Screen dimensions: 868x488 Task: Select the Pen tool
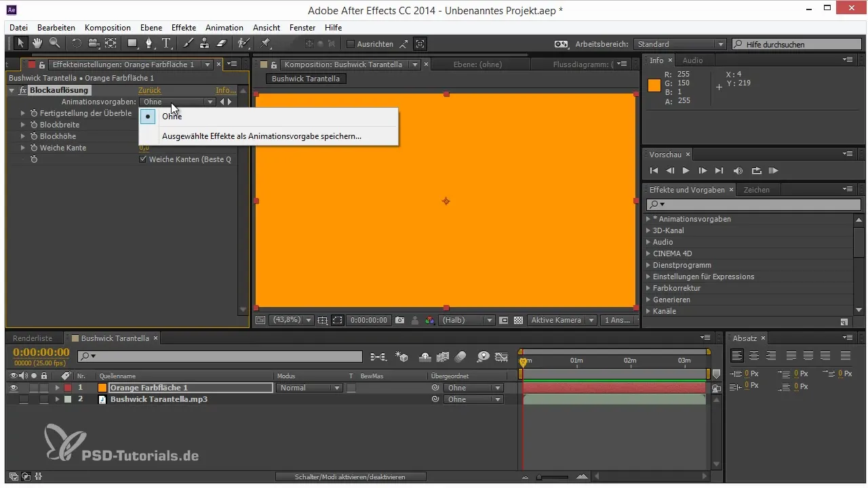tap(150, 43)
